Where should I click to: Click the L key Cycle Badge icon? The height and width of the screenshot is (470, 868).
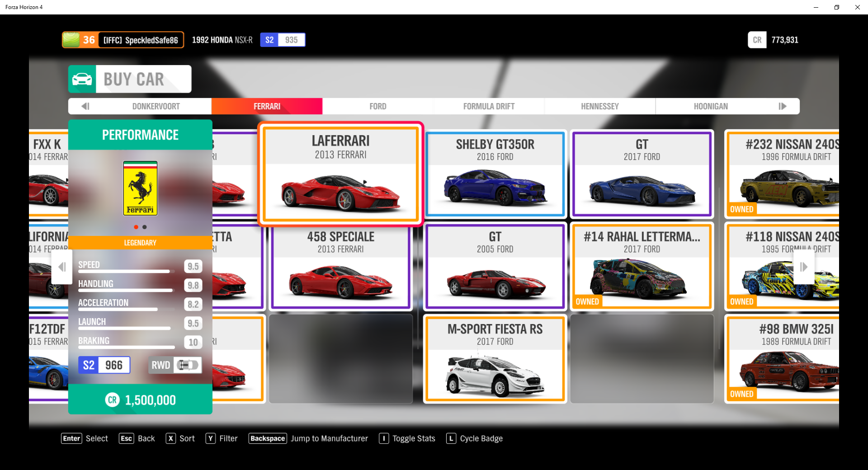451,438
